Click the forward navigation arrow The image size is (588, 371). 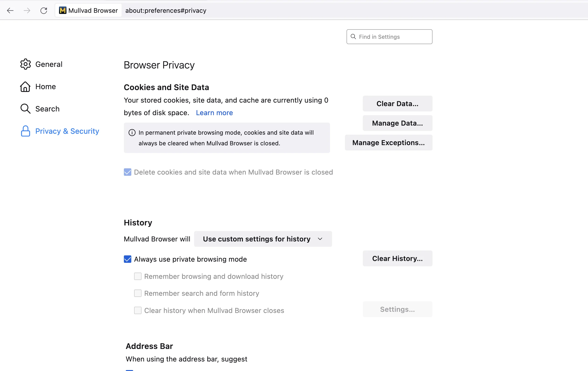[x=27, y=10]
